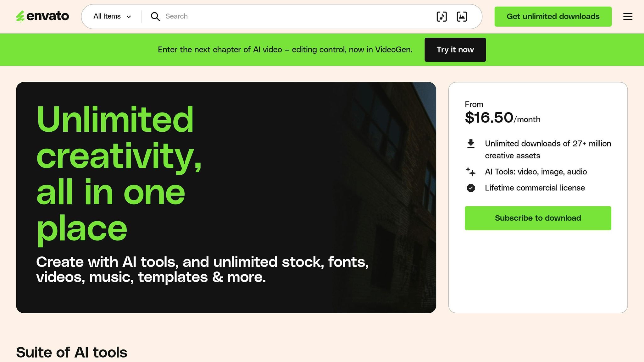Open the All Items chevron arrow

(129, 16)
